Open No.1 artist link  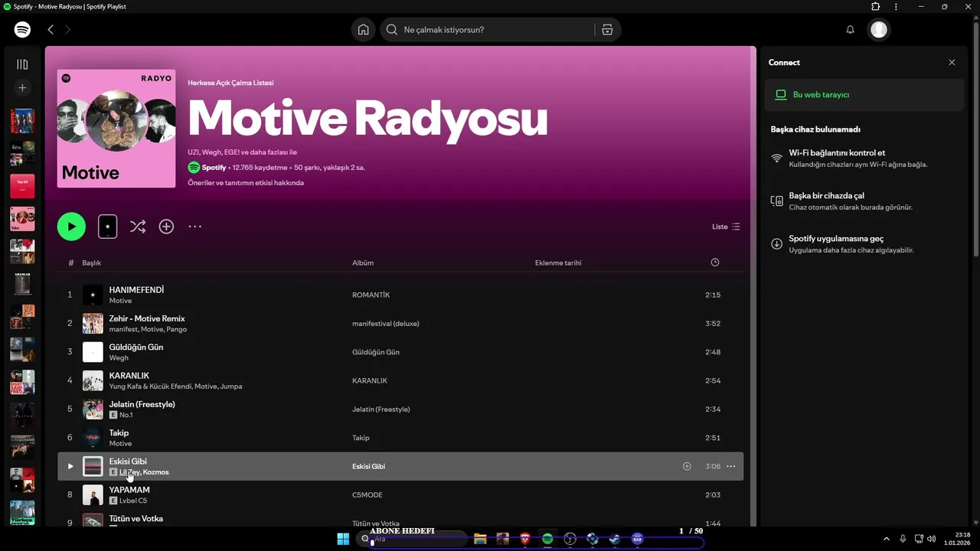click(x=126, y=415)
